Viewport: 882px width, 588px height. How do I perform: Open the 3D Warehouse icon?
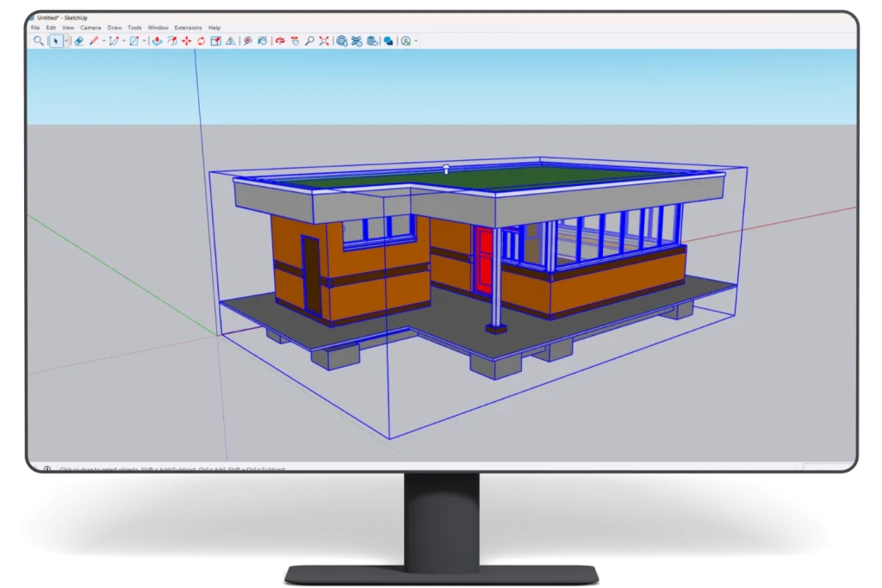point(341,40)
